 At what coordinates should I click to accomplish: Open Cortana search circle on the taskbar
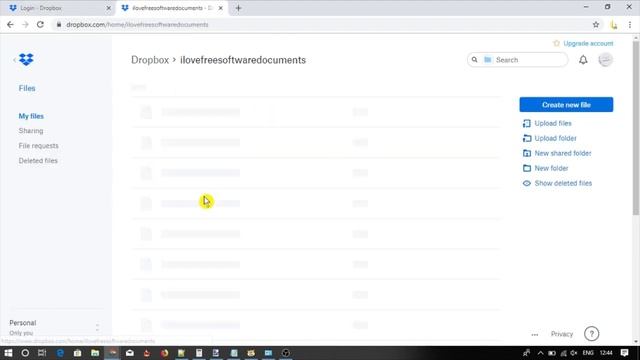[25, 353]
